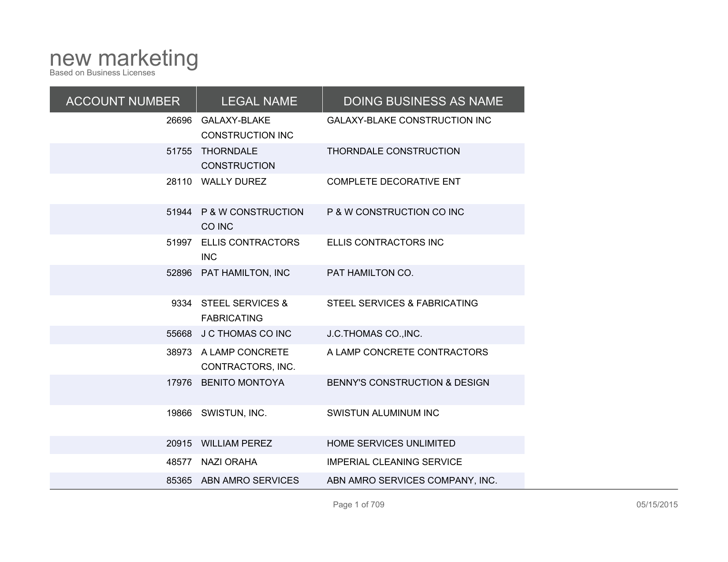Select account number 19866

179,413
